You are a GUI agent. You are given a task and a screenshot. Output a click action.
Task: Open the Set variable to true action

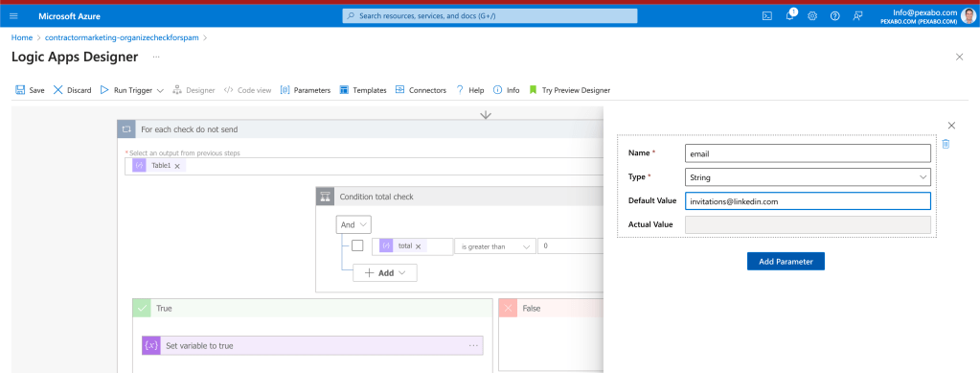tap(312, 345)
